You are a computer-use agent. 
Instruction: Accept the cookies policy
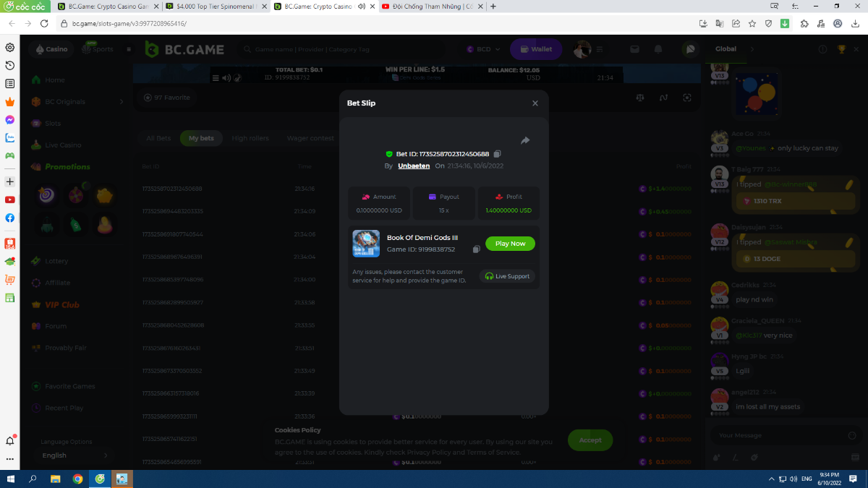pyautogui.click(x=590, y=440)
